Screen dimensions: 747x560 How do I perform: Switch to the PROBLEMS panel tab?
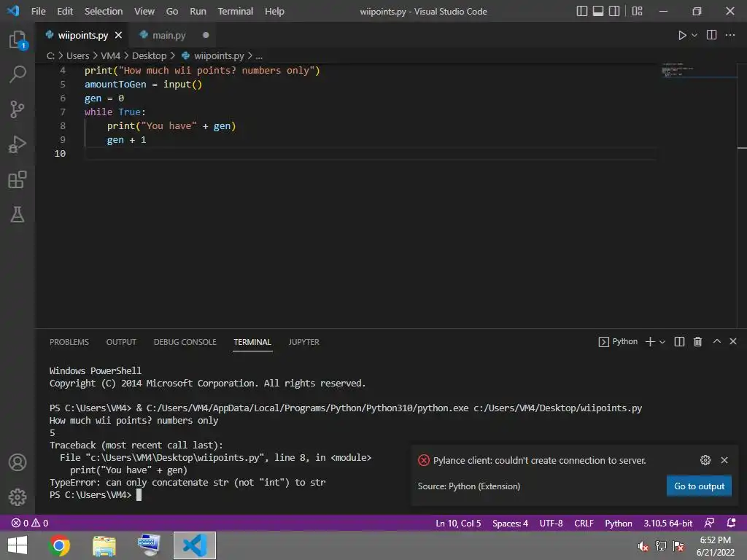pyautogui.click(x=69, y=342)
